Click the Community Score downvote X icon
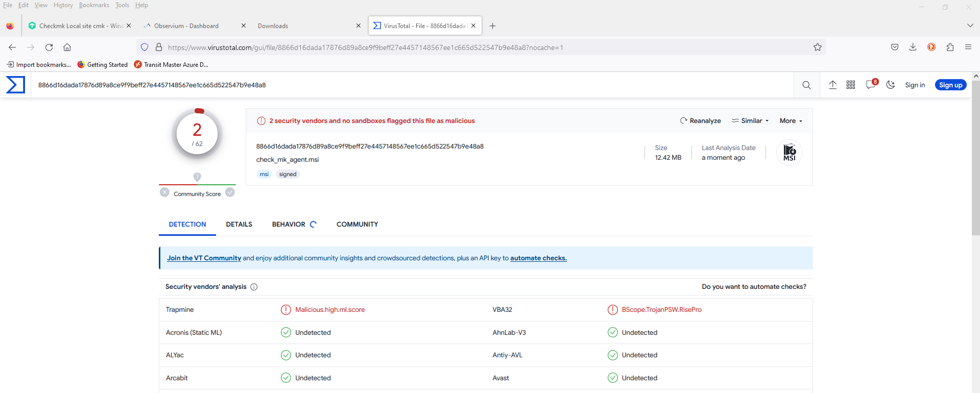Image resolution: width=980 pixels, height=393 pixels. pos(164,192)
